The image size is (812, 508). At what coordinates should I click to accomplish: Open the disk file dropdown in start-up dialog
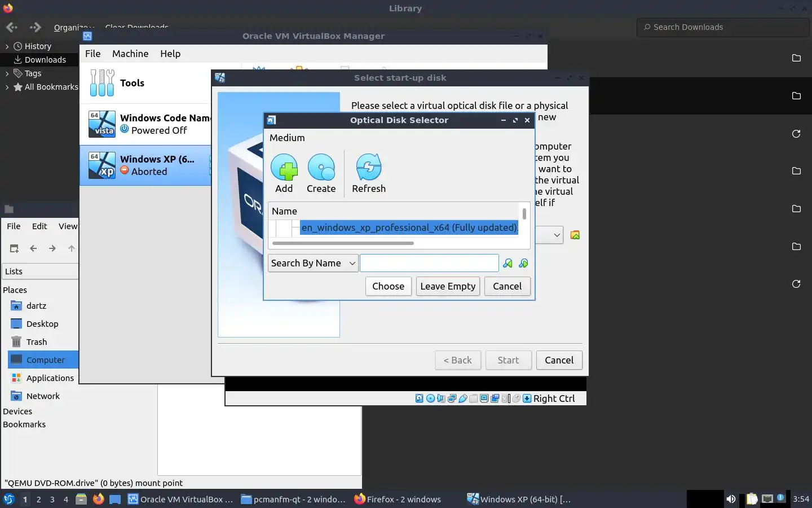556,235
